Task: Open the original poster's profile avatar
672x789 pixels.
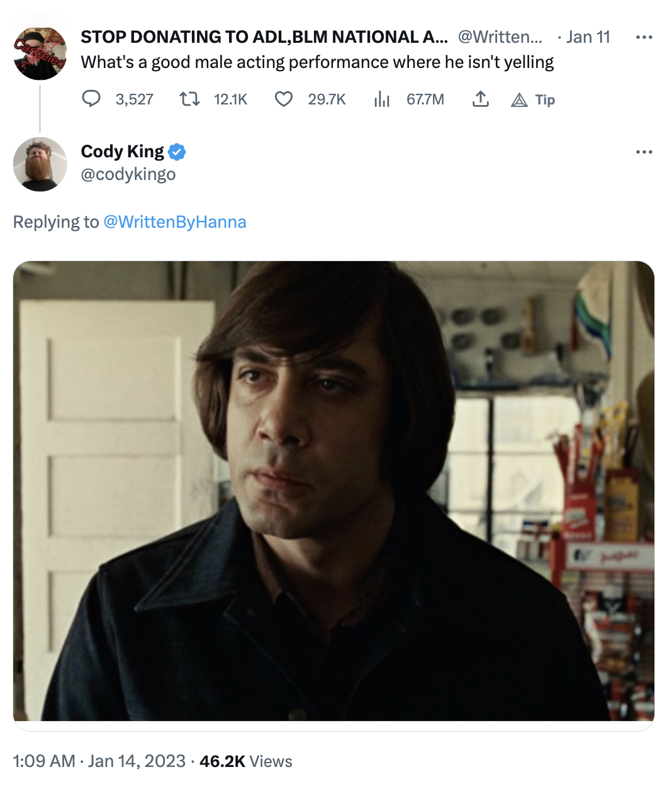Action: [40, 53]
